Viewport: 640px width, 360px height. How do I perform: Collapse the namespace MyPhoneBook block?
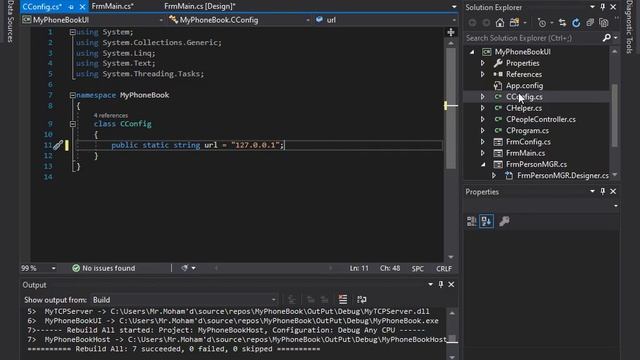[72, 95]
